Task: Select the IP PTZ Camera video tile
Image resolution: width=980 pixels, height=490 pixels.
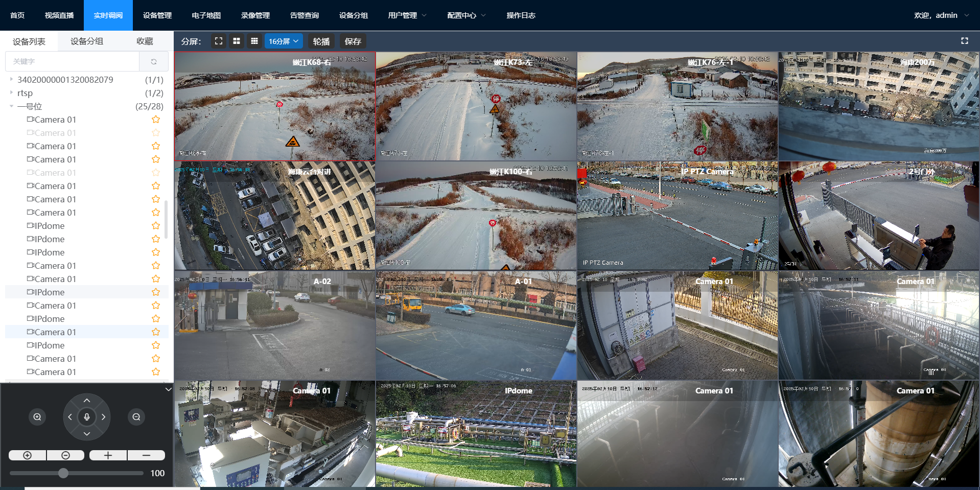Action: click(x=678, y=216)
